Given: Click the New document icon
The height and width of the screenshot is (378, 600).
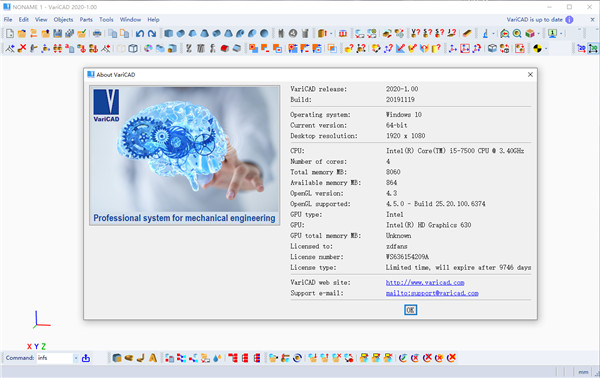Looking at the screenshot, I should pyautogui.click(x=10, y=34).
